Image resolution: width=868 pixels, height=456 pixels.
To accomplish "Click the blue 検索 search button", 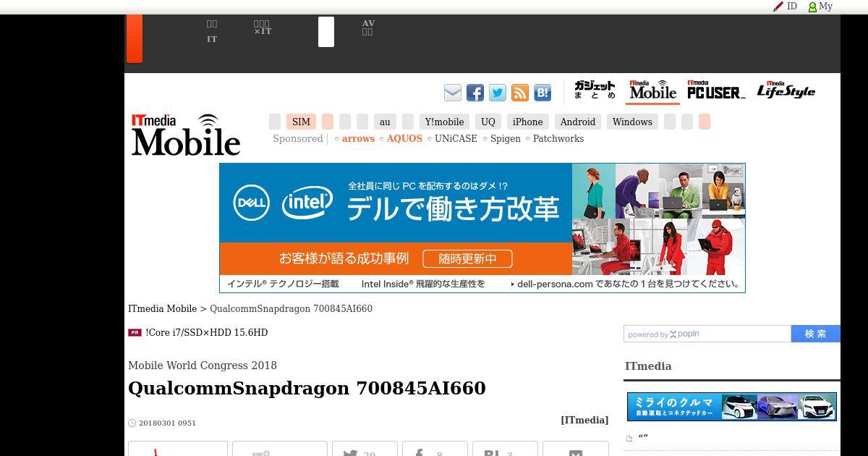I will point(816,334).
